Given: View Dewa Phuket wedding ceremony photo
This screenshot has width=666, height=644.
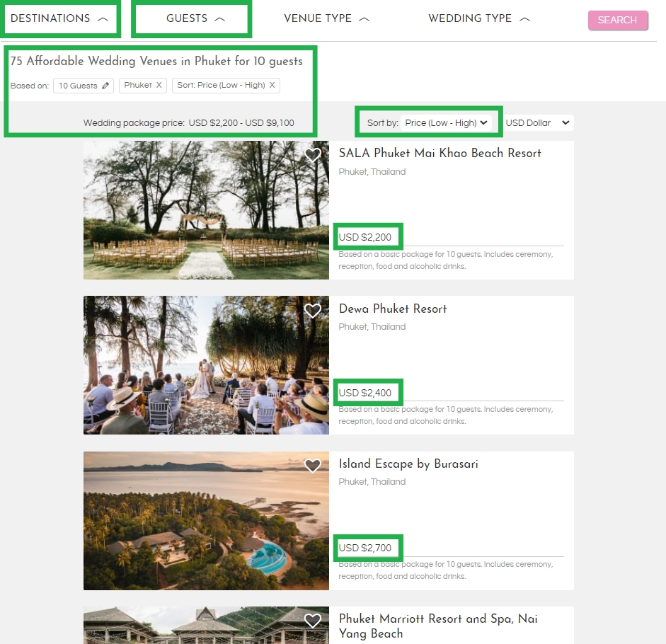Looking at the screenshot, I should click(x=206, y=365).
